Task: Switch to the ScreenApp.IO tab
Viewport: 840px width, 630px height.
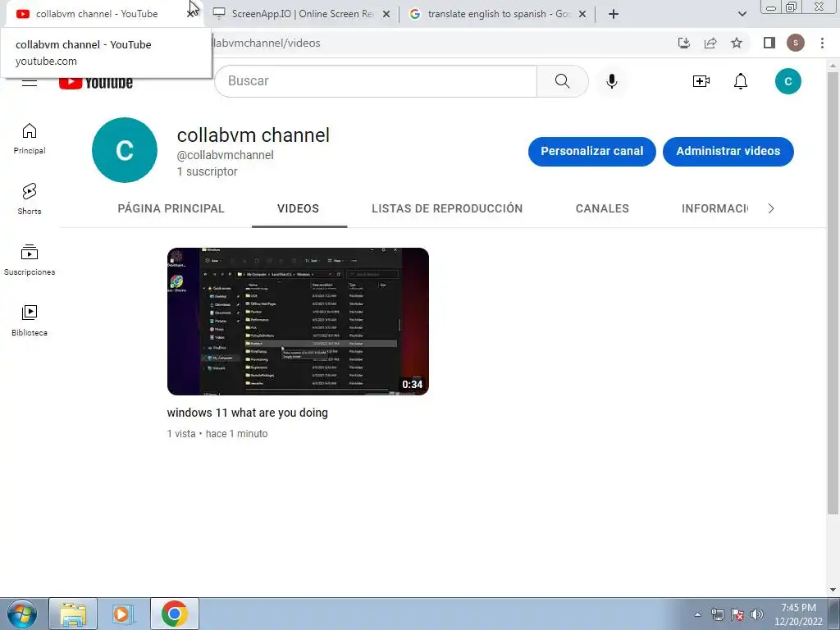Action: click(300, 14)
